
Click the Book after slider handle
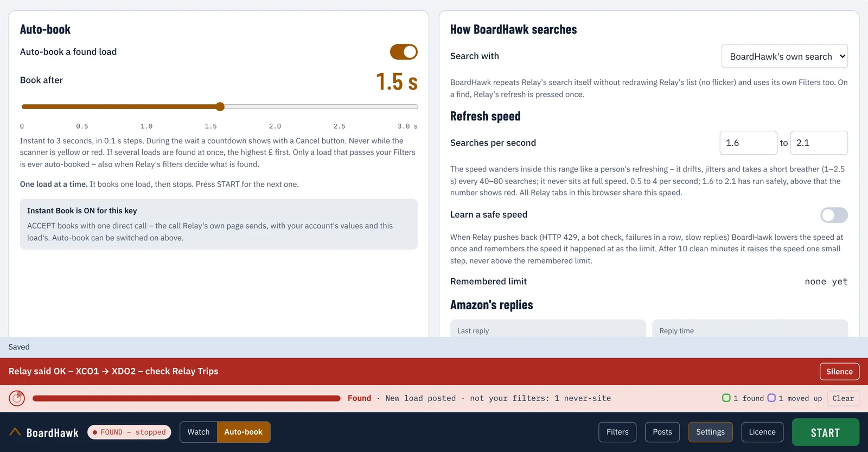pyautogui.click(x=220, y=106)
